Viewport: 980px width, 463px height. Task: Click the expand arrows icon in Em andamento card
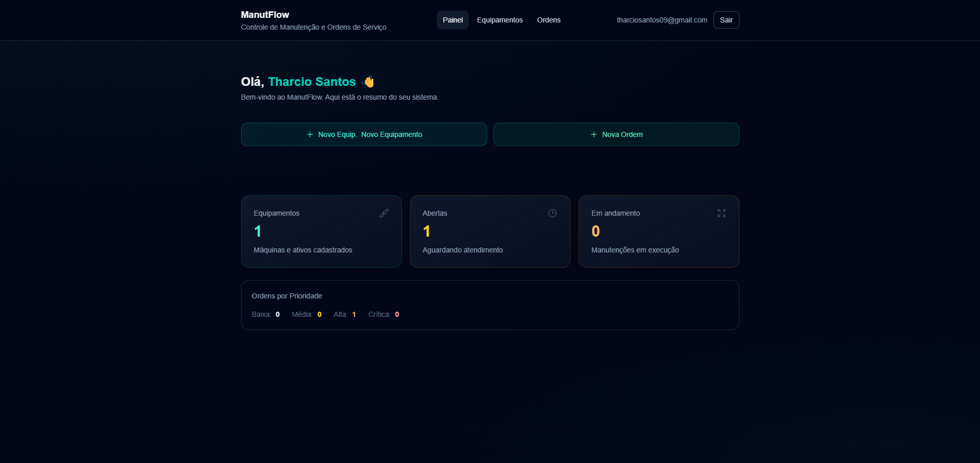click(722, 213)
